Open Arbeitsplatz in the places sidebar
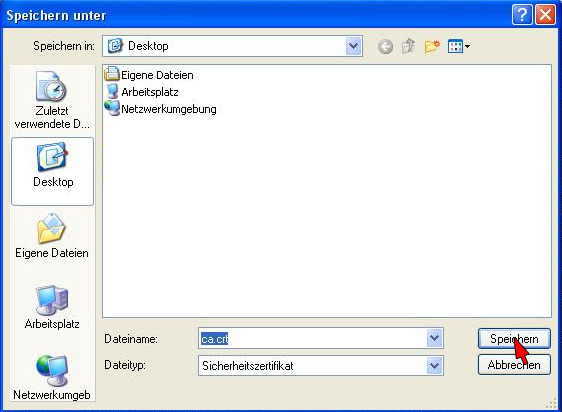 (52, 307)
